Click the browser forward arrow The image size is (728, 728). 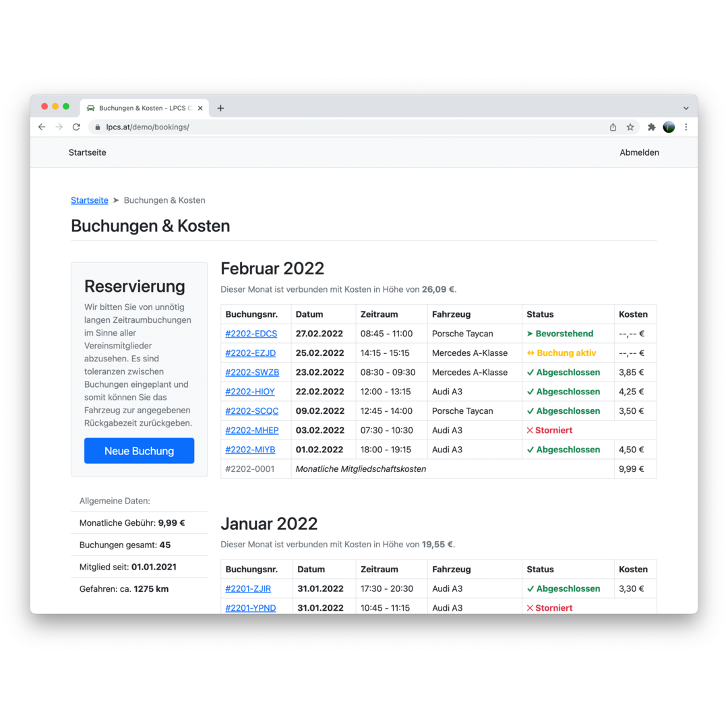tap(59, 127)
